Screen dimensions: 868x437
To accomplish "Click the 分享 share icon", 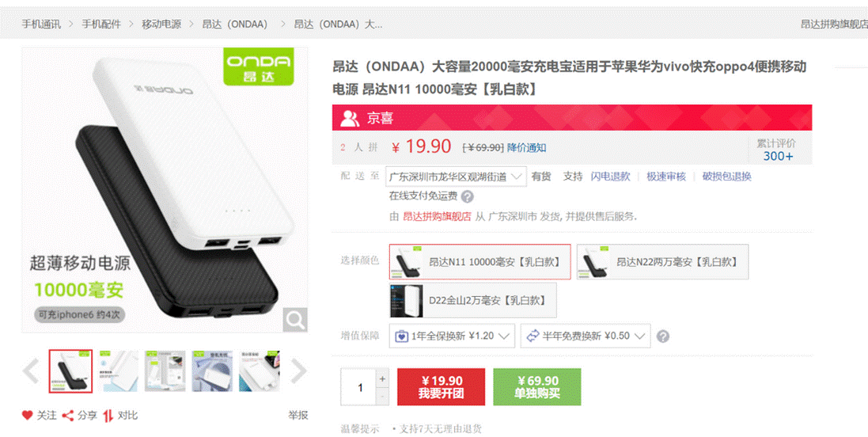I will point(67,415).
